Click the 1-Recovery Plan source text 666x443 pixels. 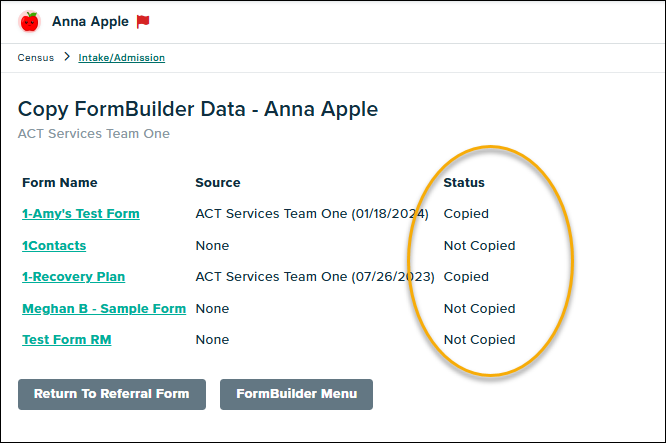[315, 277]
